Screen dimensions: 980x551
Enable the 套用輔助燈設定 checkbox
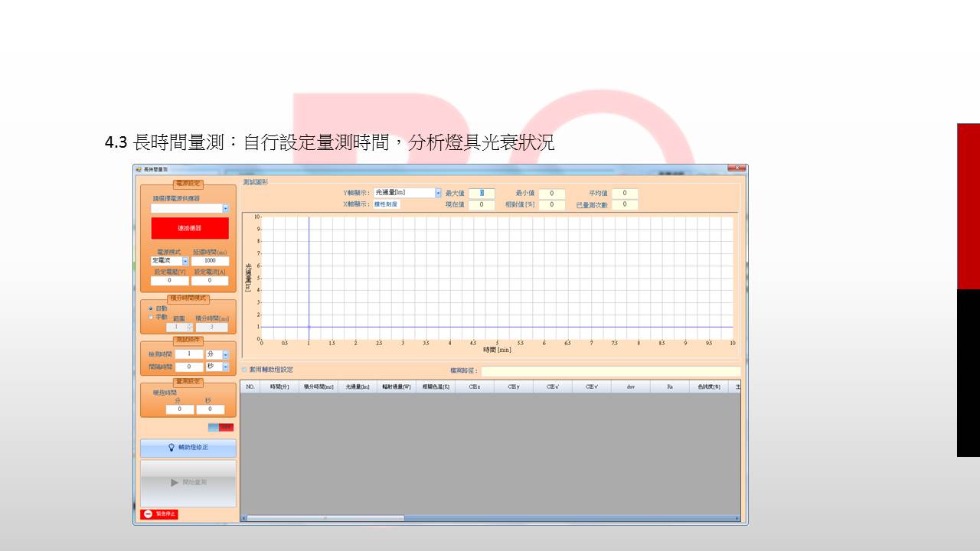[x=245, y=370]
